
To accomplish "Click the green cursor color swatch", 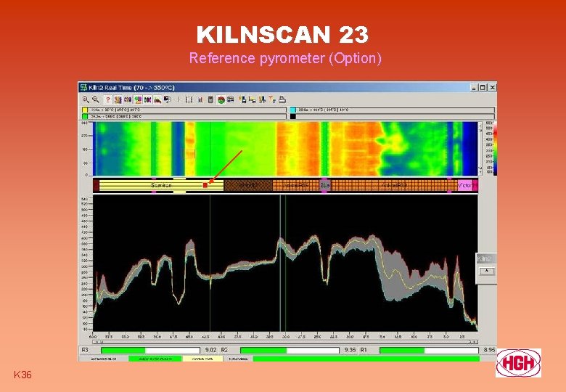I will click(85, 116).
